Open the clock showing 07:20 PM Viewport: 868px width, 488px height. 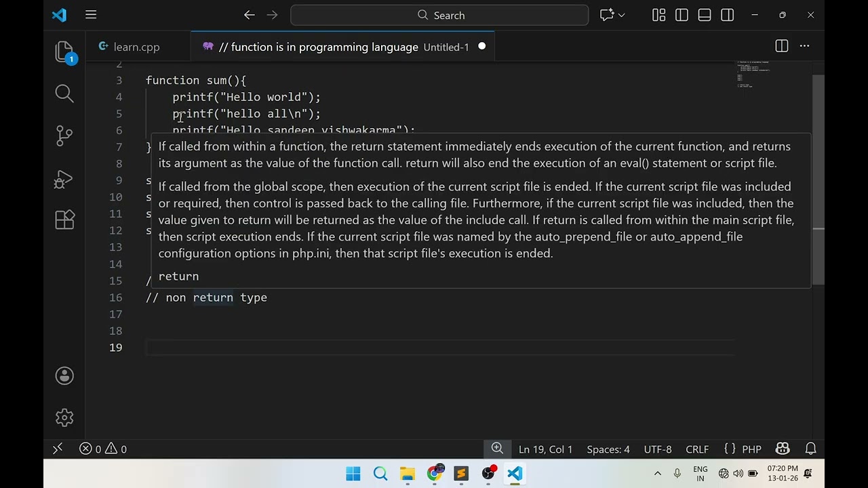coord(783,474)
